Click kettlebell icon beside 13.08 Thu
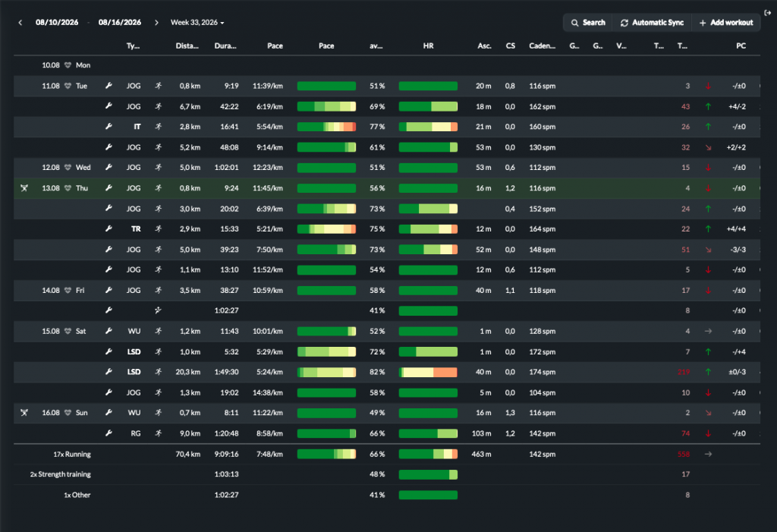This screenshot has height=532, width=777. click(24, 188)
